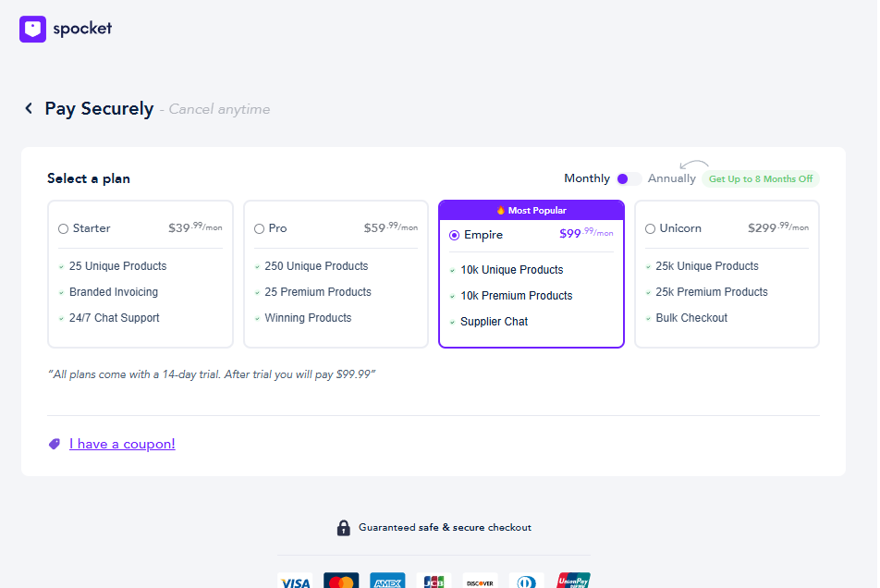
Task: Click 'Cancel anytime' subtitle
Action: click(x=219, y=109)
